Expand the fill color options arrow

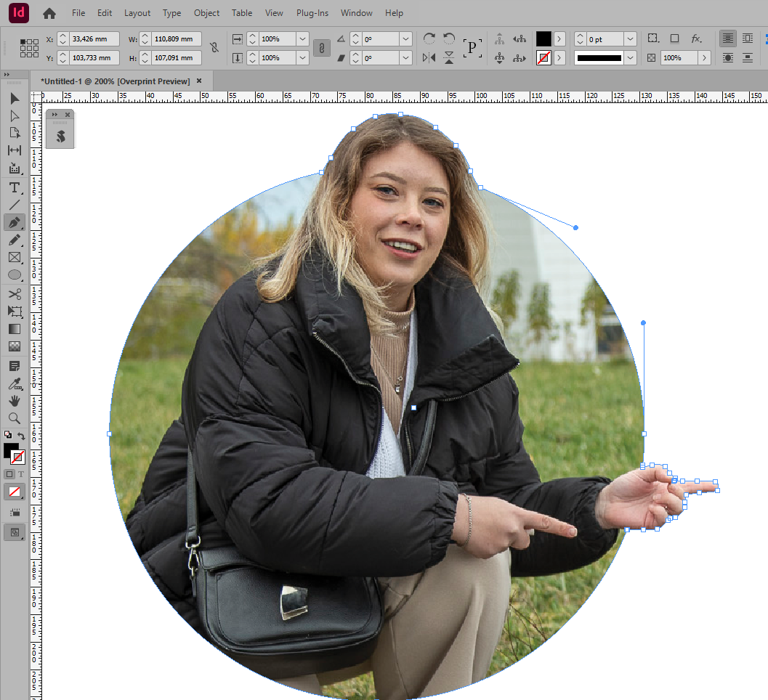[559, 38]
